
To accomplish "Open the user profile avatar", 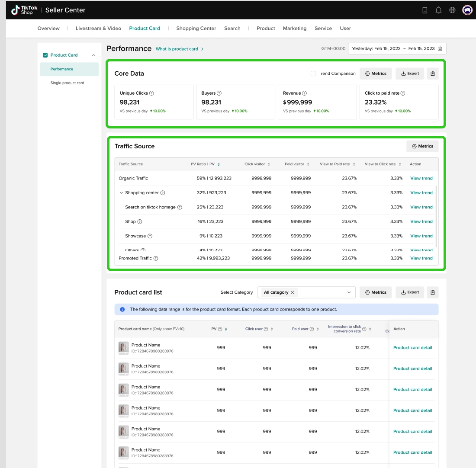I will [x=467, y=10].
